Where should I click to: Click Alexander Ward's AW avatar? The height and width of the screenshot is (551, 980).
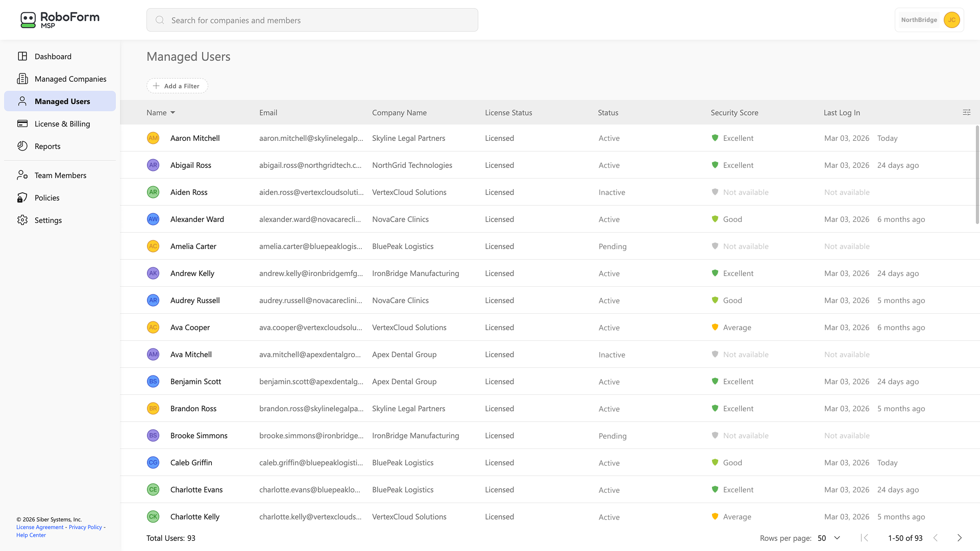point(153,219)
